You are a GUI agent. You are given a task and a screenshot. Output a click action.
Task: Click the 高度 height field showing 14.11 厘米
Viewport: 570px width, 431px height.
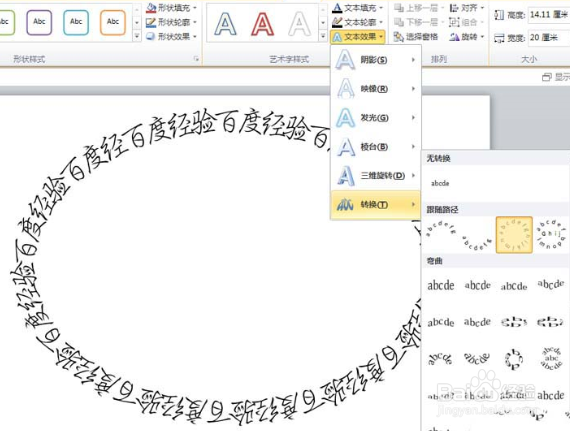pyautogui.click(x=549, y=15)
